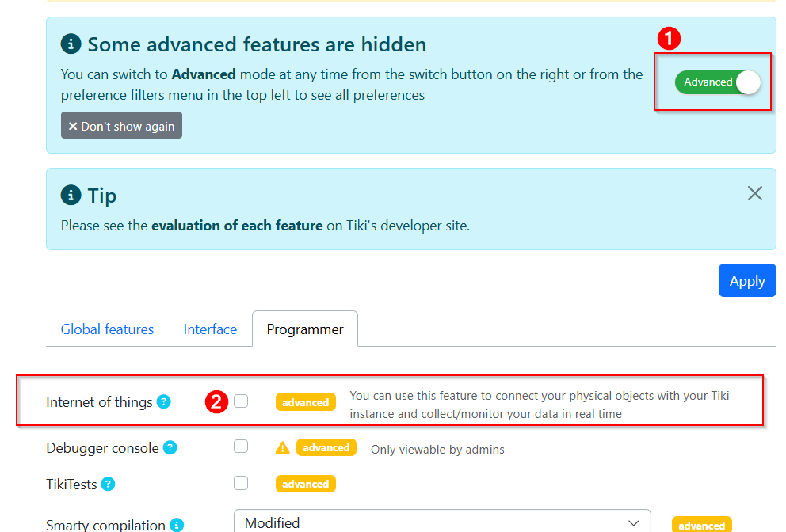Click the warning triangle on Debugger console row
The height and width of the screenshot is (532, 786).
pos(283,448)
